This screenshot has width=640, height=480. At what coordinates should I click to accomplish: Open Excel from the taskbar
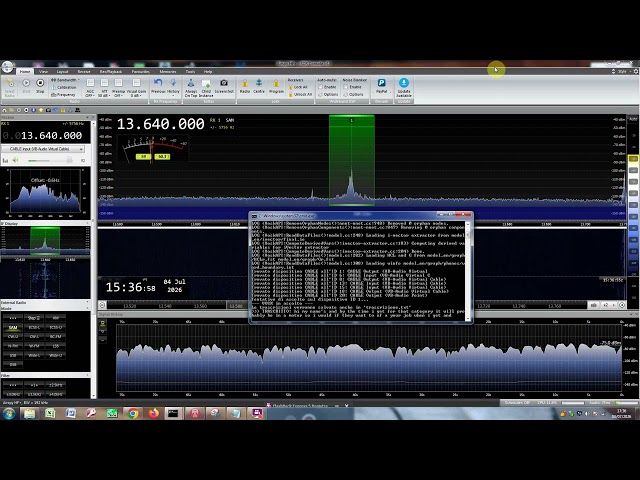coord(50,413)
